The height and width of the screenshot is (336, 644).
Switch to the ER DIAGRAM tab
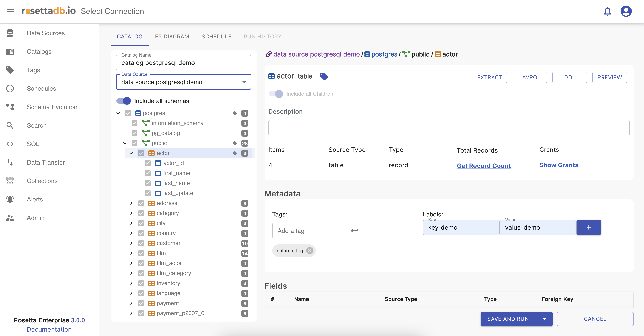tap(172, 37)
